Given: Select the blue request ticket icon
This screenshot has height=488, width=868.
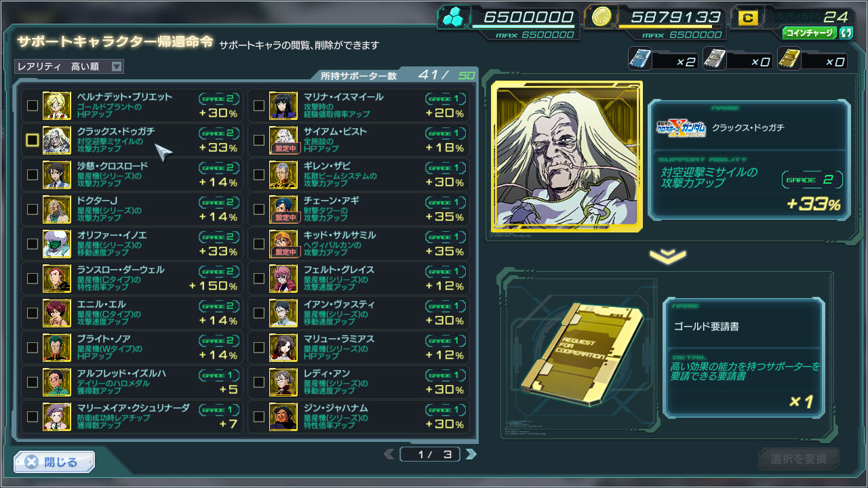Looking at the screenshot, I should 639,59.
